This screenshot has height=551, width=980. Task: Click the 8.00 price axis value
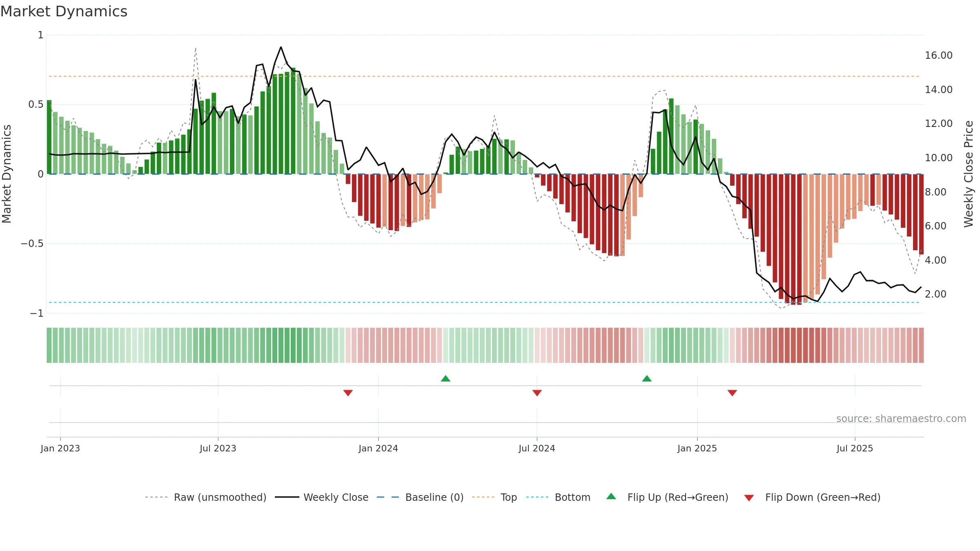point(935,192)
